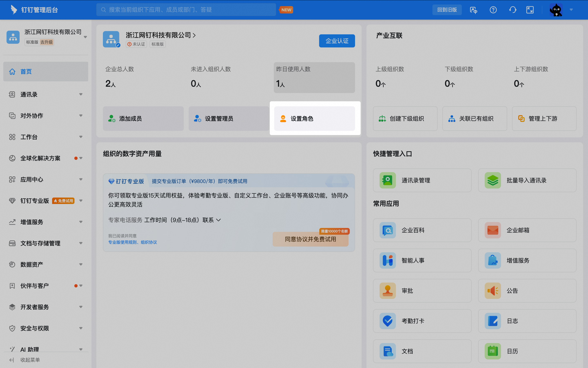Click the 添加成员 button
The width and height of the screenshot is (588, 368).
pos(143,119)
